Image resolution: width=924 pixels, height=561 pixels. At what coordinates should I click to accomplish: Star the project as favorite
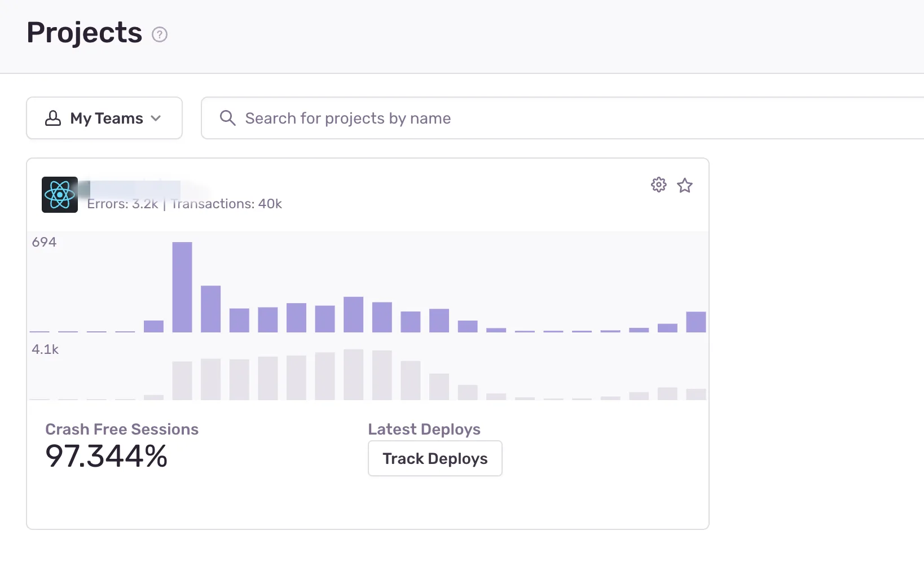pyautogui.click(x=685, y=185)
